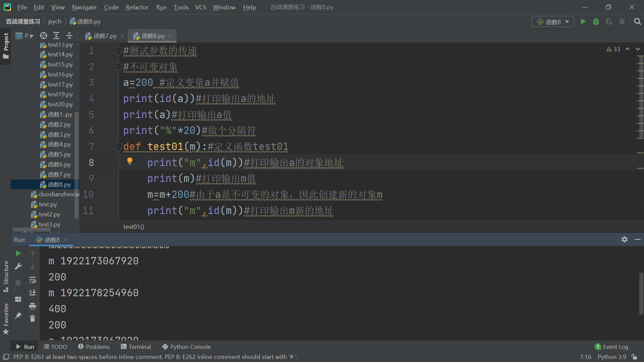644x362 pixels.
Task: Collapse the fold marker at def test01 line
Action: coord(118,147)
